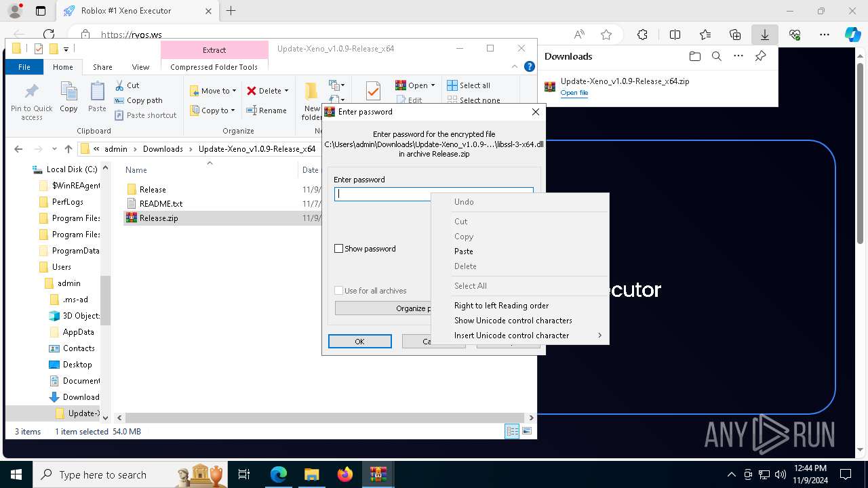
Task: Toggle the Show password checkbox
Action: coord(339,249)
